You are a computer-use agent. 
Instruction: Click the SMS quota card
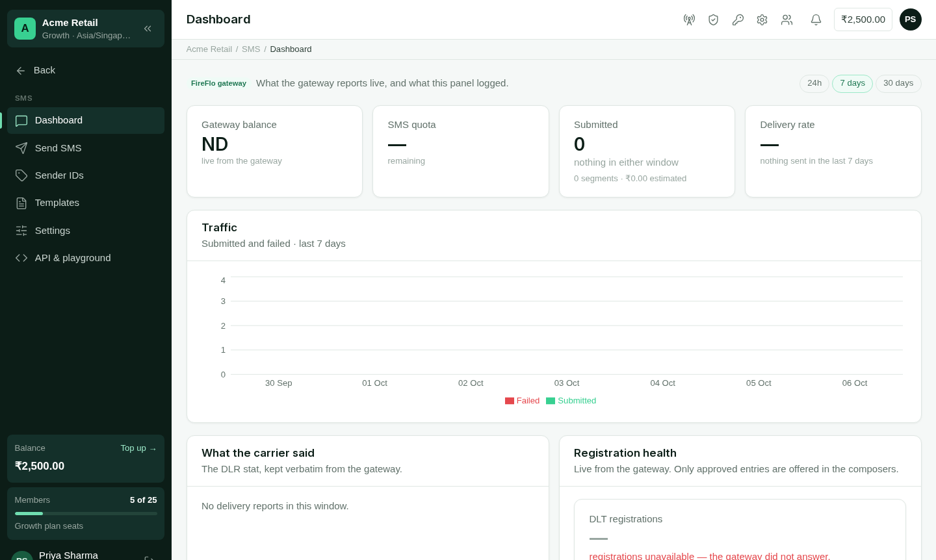[461, 151]
